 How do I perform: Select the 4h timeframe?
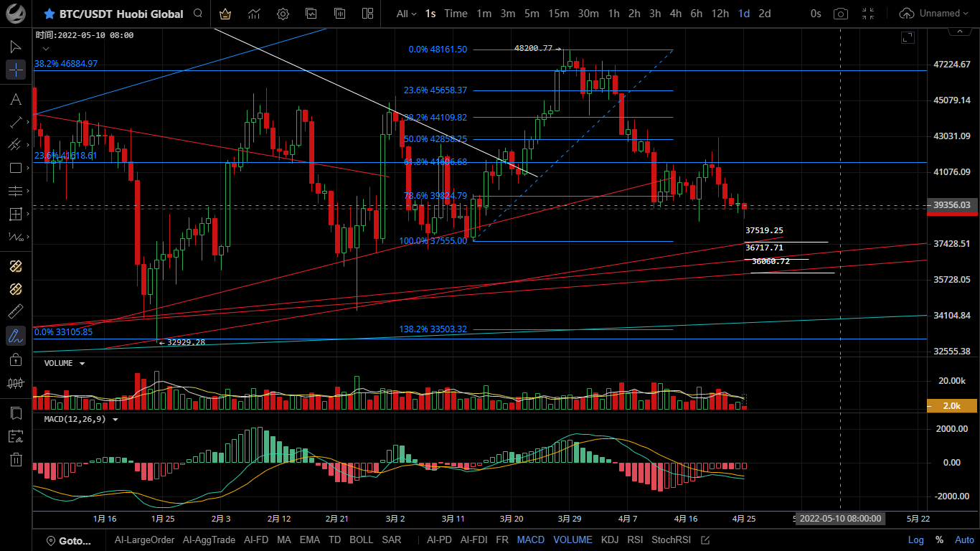676,14
